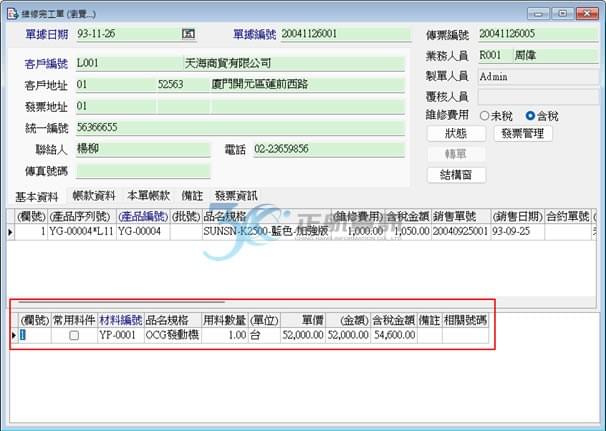Viewport: 606px width, 431px height.
Task: Click the tax-included cell 54,600.00
Action: [394, 335]
